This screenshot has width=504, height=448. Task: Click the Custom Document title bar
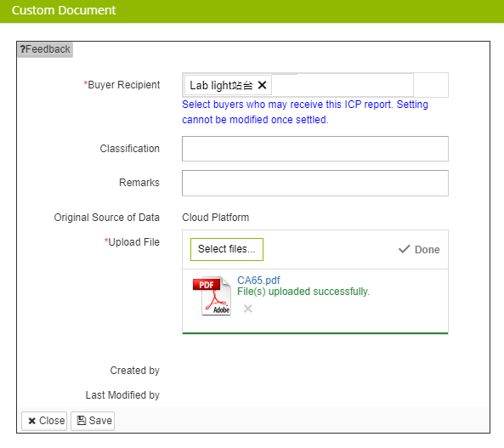[252, 11]
